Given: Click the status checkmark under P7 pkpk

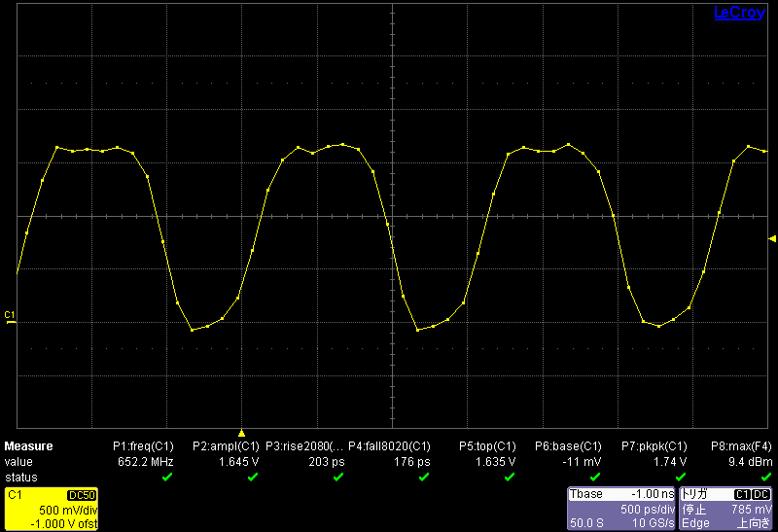Looking at the screenshot, I should click(x=681, y=477).
